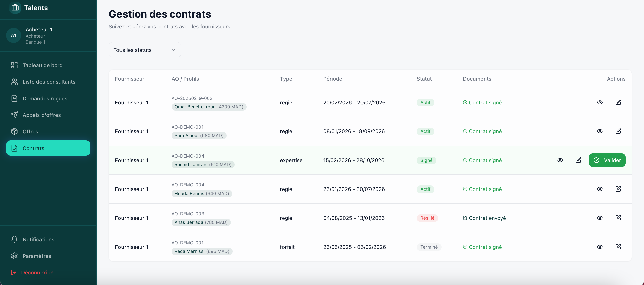
Task: Edit the Houda Bennis contract
Action: click(618, 189)
